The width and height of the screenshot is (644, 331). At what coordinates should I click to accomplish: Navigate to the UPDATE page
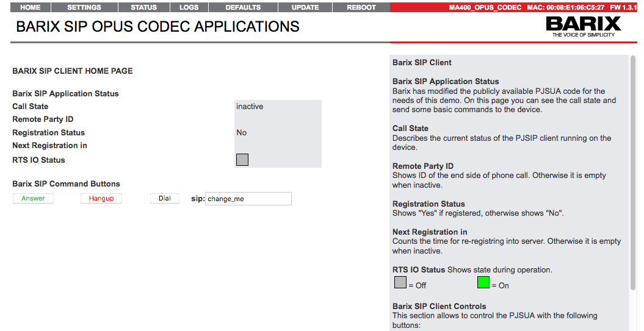pos(305,7)
